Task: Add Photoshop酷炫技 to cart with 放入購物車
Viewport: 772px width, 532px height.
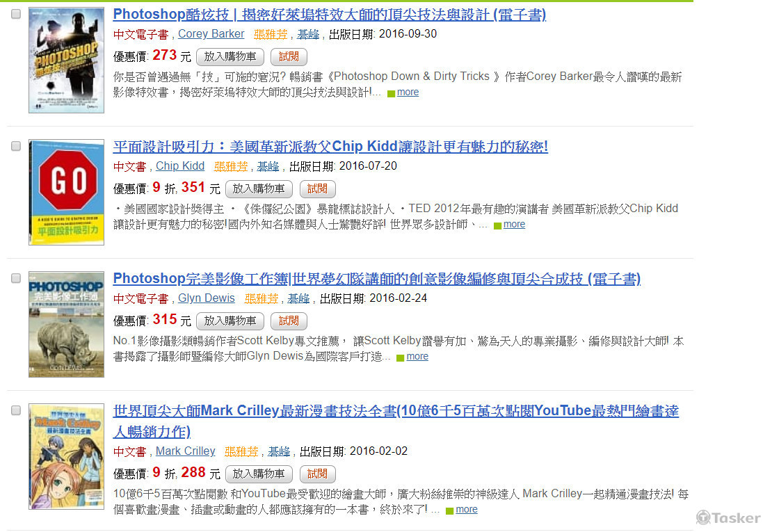Action: [230, 56]
